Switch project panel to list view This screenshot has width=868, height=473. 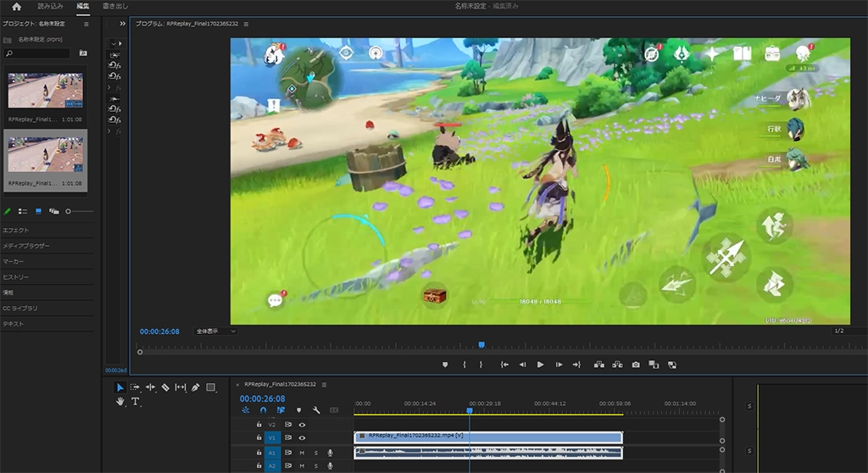coord(23,211)
